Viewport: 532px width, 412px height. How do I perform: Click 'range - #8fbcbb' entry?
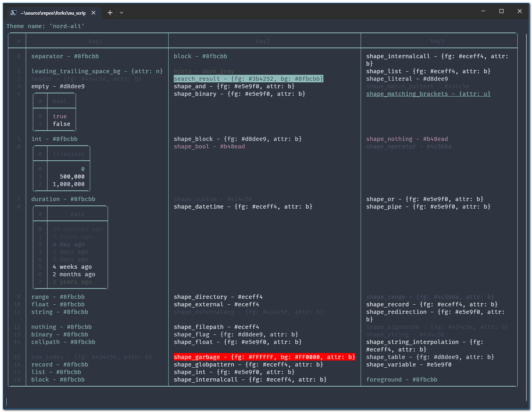tap(58, 297)
